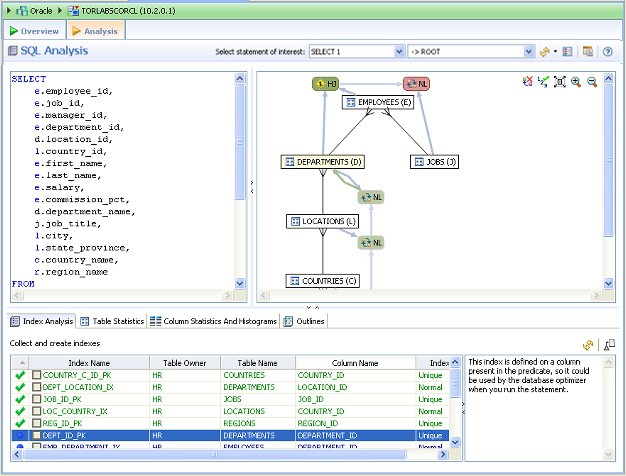Image resolution: width=626 pixels, height=476 pixels.
Task: Click the fit diagram to window icon
Action: pos(560,82)
